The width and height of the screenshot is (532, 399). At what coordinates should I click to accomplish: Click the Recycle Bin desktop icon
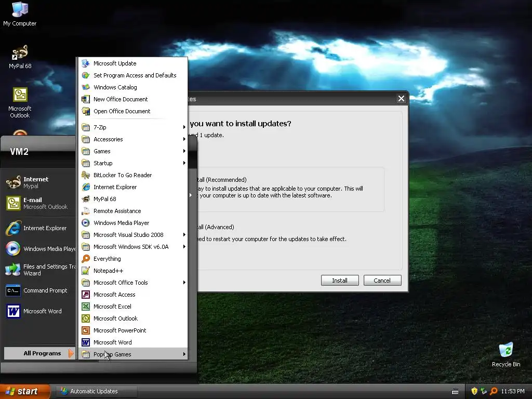coord(506,354)
